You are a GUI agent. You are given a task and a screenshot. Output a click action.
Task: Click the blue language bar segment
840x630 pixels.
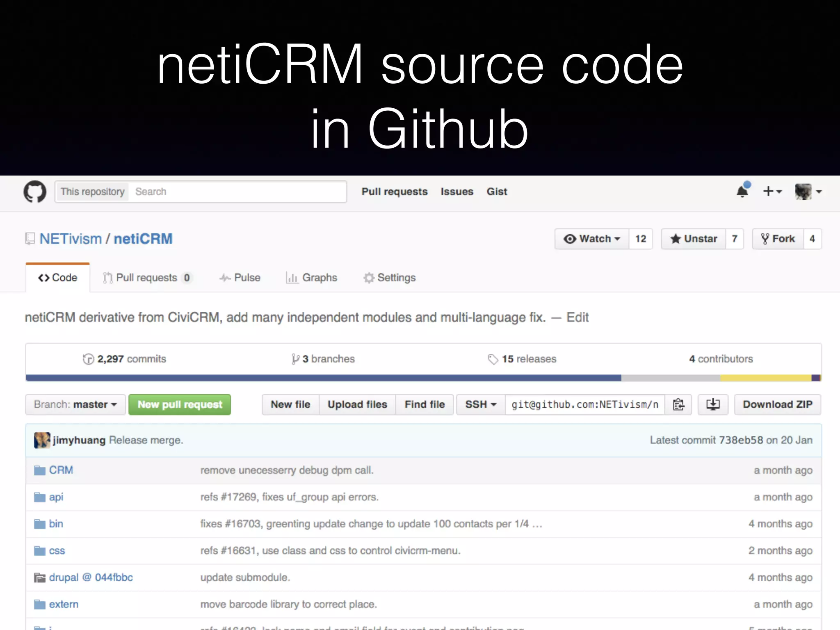pos(324,378)
